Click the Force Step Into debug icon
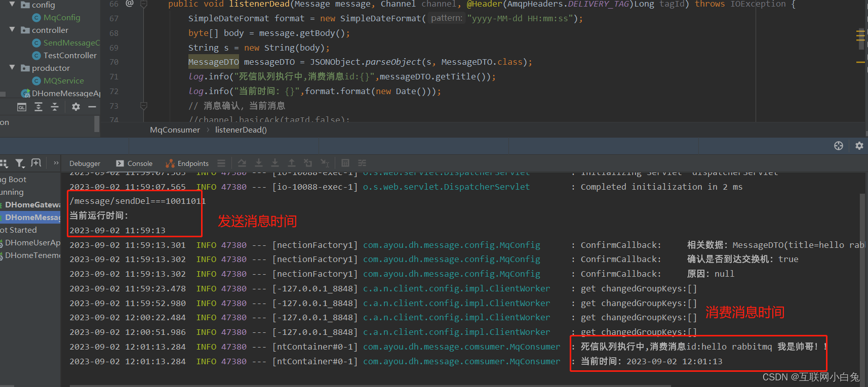The height and width of the screenshot is (387, 868). click(275, 163)
